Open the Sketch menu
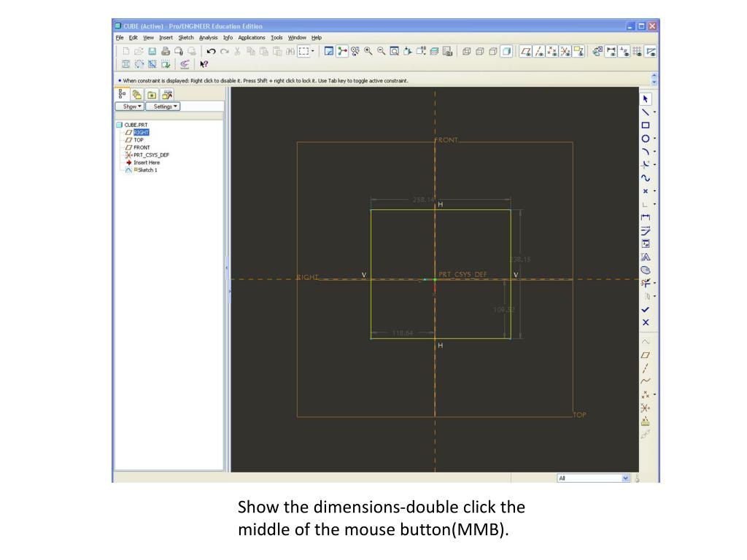This screenshot has height=560, width=747. [x=186, y=38]
